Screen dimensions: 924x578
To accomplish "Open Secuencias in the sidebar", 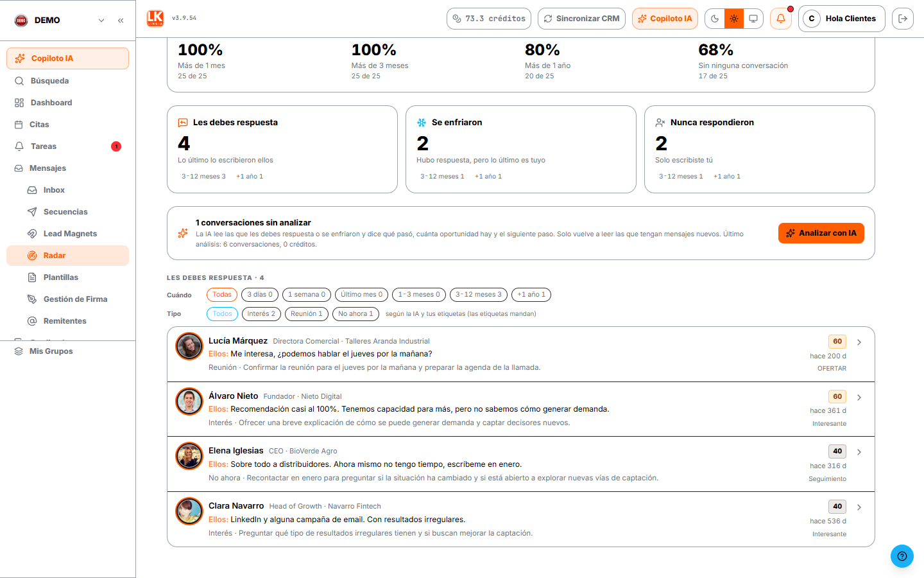I will point(67,212).
